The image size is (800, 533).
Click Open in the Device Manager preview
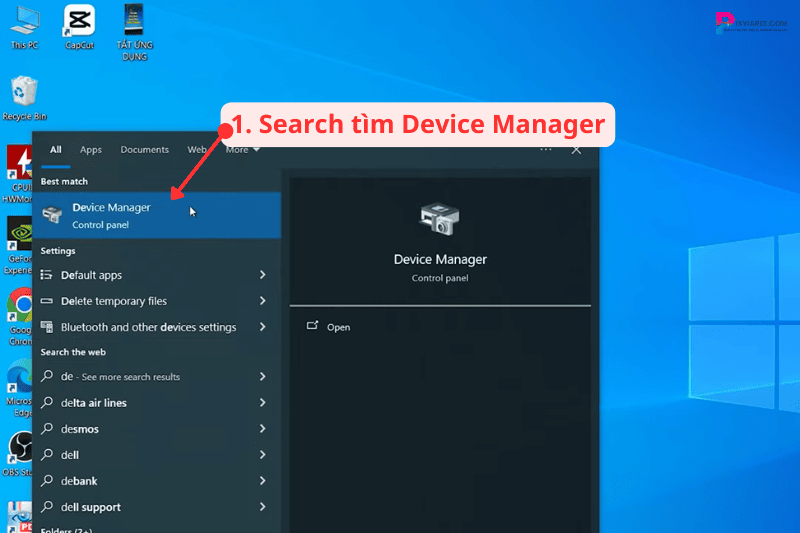(x=338, y=327)
